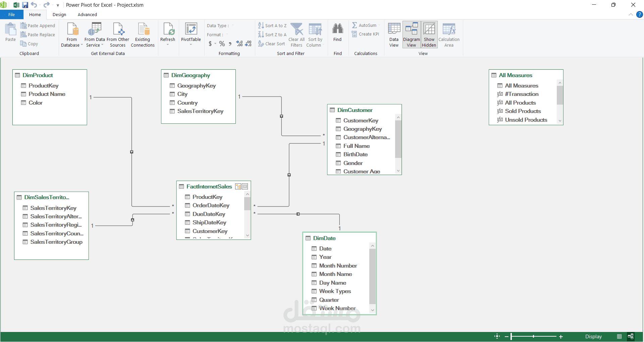Open Power Pivot Help
The image size is (644, 342).
(x=640, y=14)
